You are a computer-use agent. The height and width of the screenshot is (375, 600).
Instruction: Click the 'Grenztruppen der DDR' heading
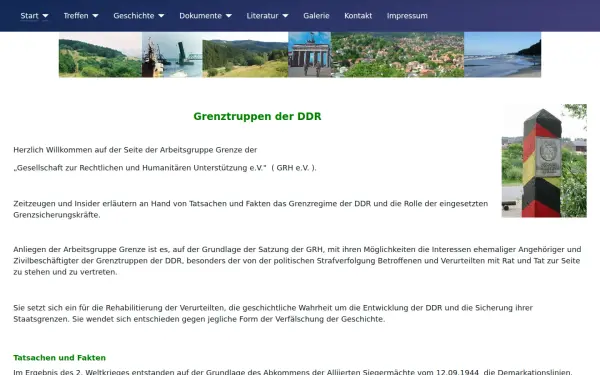257,116
